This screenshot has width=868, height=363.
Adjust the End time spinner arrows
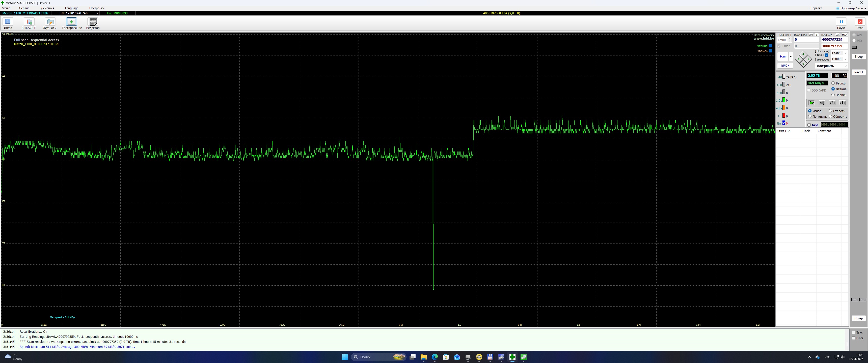point(790,40)
